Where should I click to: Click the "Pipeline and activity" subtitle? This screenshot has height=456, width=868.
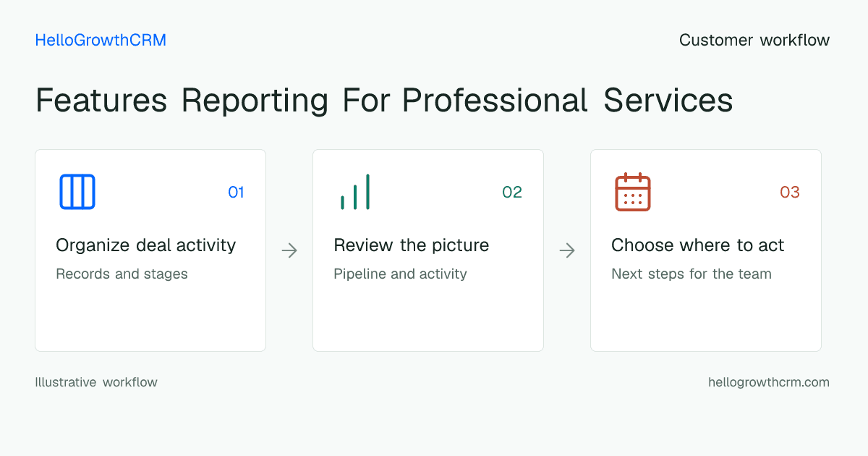coord(400,274)
